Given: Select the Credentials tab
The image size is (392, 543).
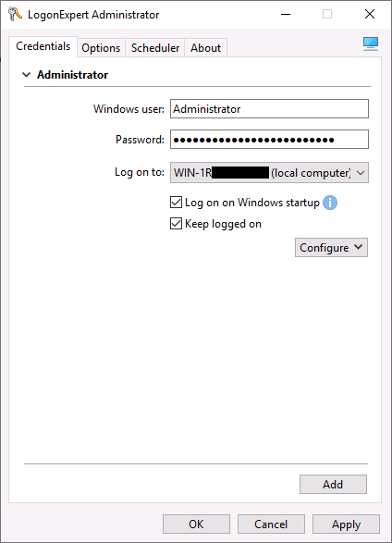Looking at the screenshot, I should [x=43, y=46].
